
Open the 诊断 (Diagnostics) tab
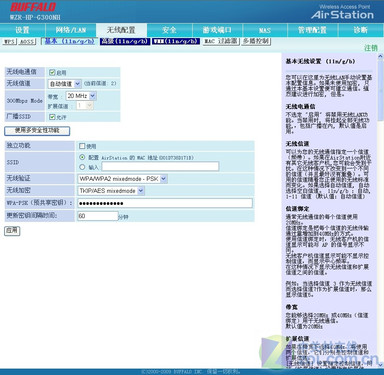tap(360, 30)
